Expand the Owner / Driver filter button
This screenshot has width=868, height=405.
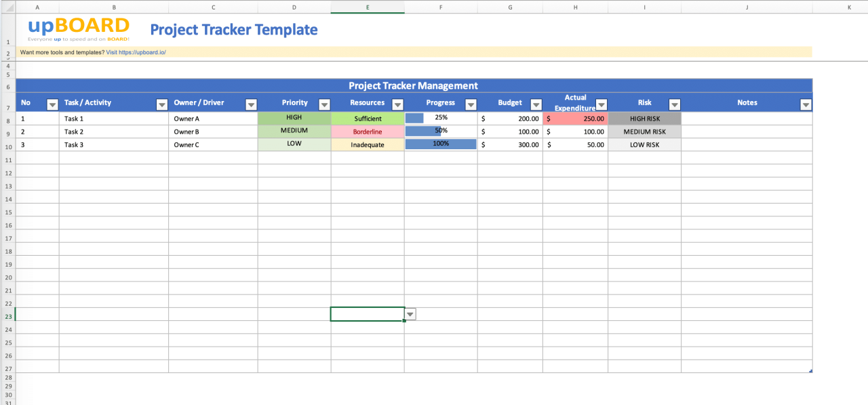point(251,104)
